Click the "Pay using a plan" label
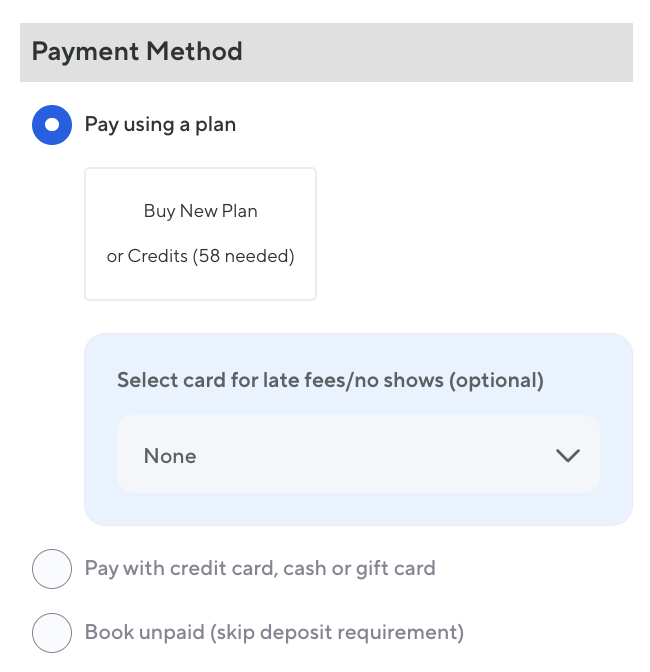The image size is (650, 672). pos(160,125)
